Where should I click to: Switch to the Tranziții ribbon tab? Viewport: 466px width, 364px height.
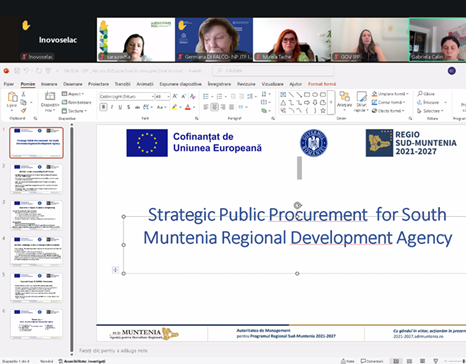(x=123, y=84)
